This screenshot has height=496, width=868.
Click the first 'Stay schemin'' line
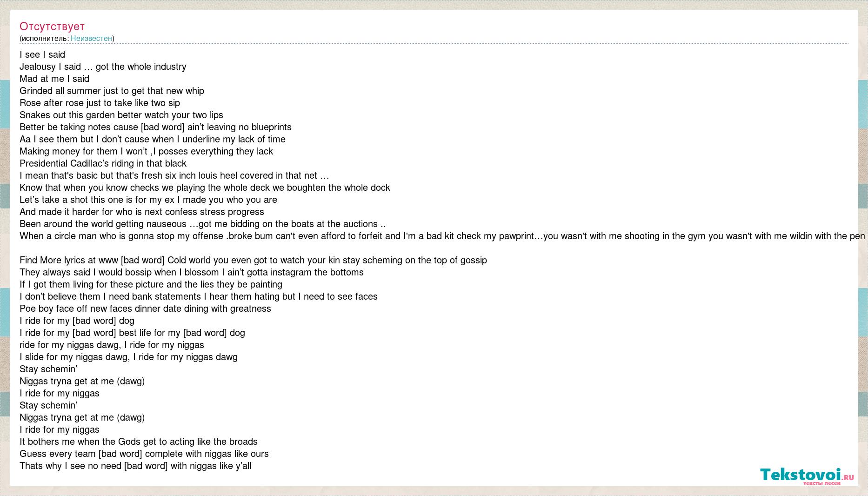pos(48,369)
